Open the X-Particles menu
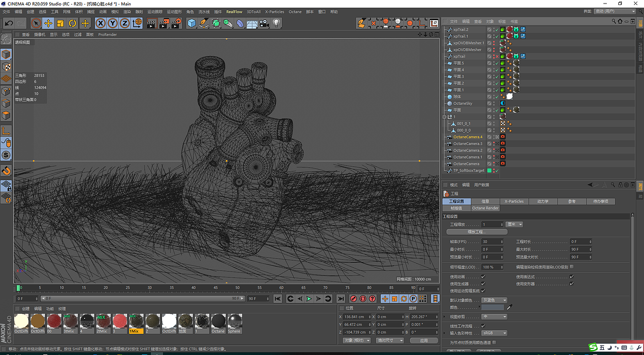 pyautogui.click(x=275, y=12)
